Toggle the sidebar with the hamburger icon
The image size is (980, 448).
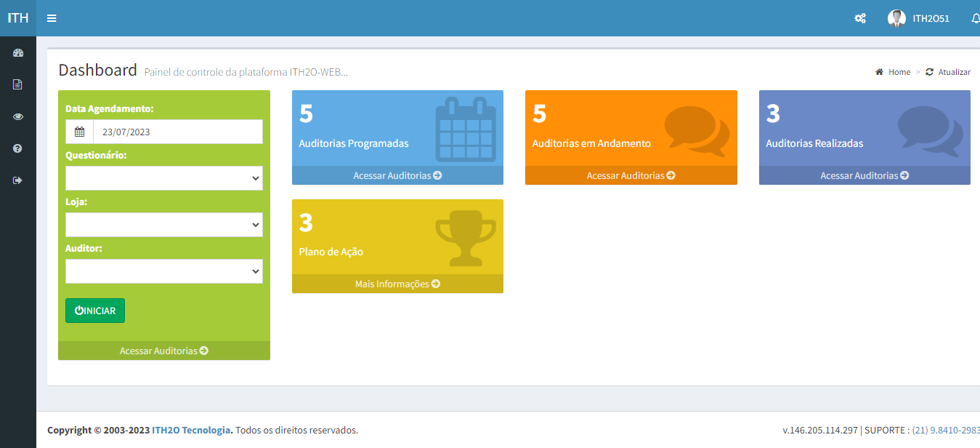pyautogui.click(x=51, y=17)
